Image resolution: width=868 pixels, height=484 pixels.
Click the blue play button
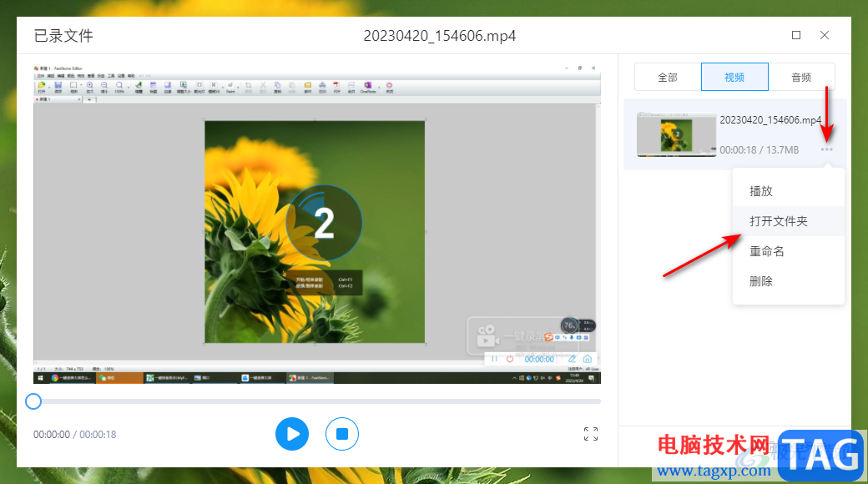tap(292, 434)
